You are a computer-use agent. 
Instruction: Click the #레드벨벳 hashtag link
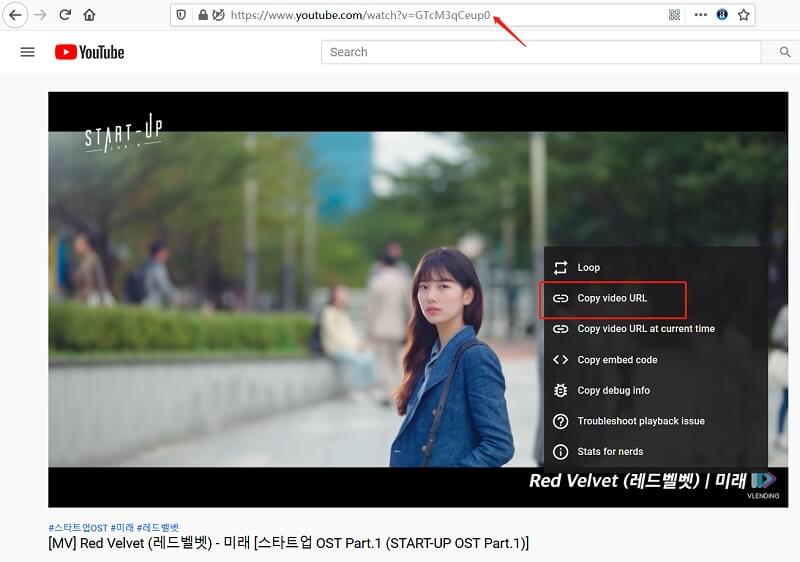tap(158, 527)
